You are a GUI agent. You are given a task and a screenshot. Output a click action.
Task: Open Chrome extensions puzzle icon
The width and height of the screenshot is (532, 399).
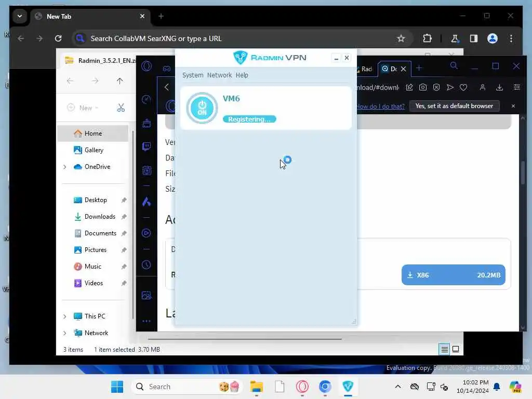[427, 38]
